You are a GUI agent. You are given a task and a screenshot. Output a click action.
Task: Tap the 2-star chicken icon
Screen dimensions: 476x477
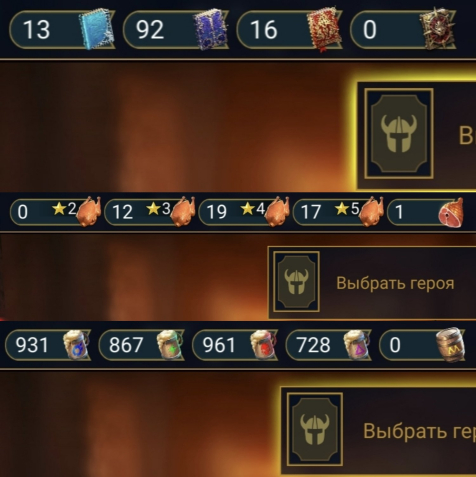(89, 212)
